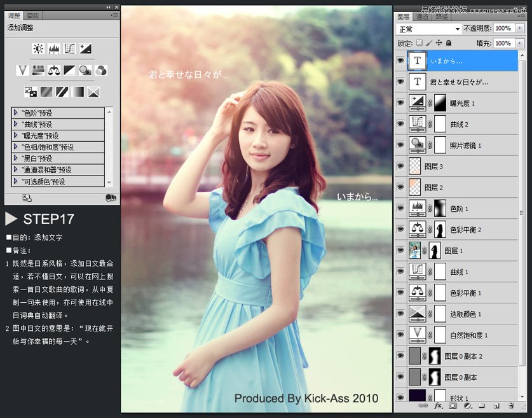Select the Color Balance scales adjustment icon
This screenshot has width=532, height=418.
pyautogui.click(x=53, y=71)
